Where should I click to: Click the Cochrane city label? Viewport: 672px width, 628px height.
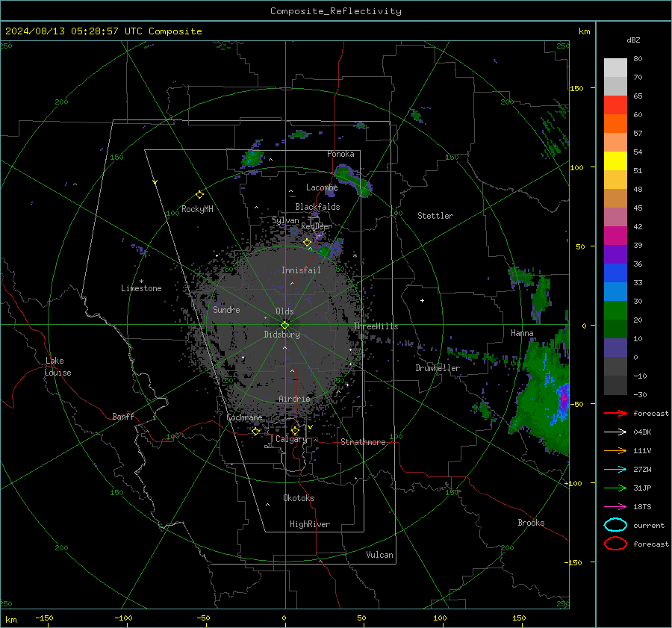244,417
